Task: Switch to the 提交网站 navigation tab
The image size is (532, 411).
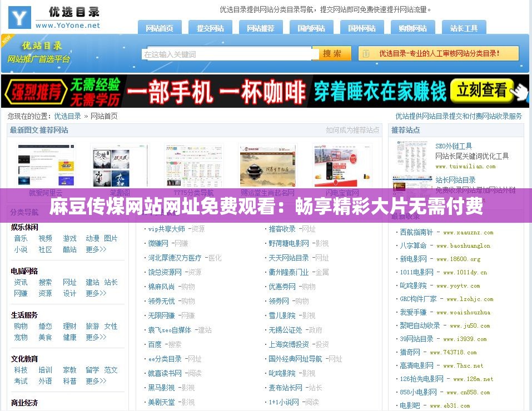Action: tap(210, 27)
